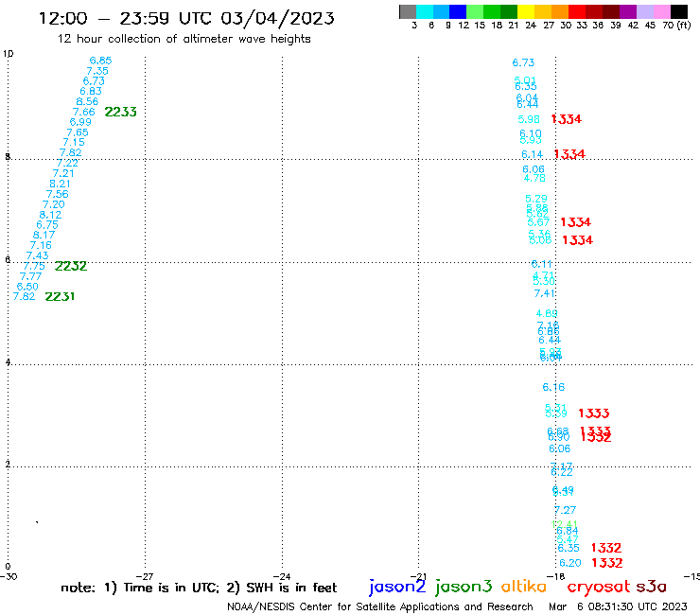Click the '12 hour collection of altimeter wave heights' subtitle

point(184,39)
